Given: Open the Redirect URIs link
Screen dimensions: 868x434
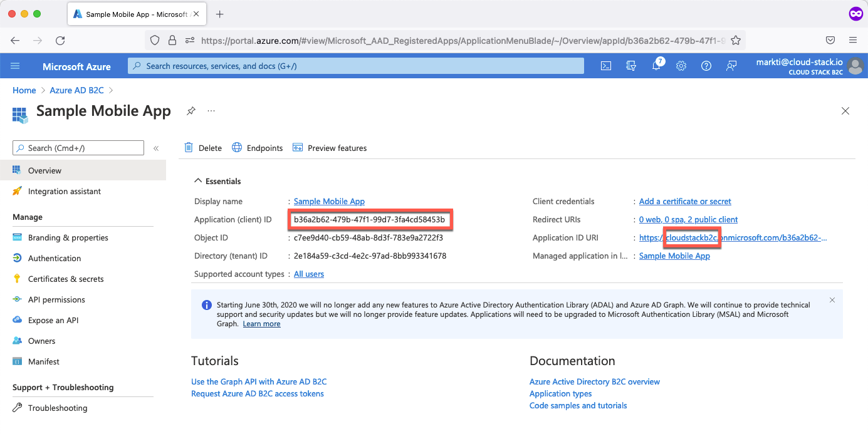Looking at the screenshot, I should coord(688,219).
